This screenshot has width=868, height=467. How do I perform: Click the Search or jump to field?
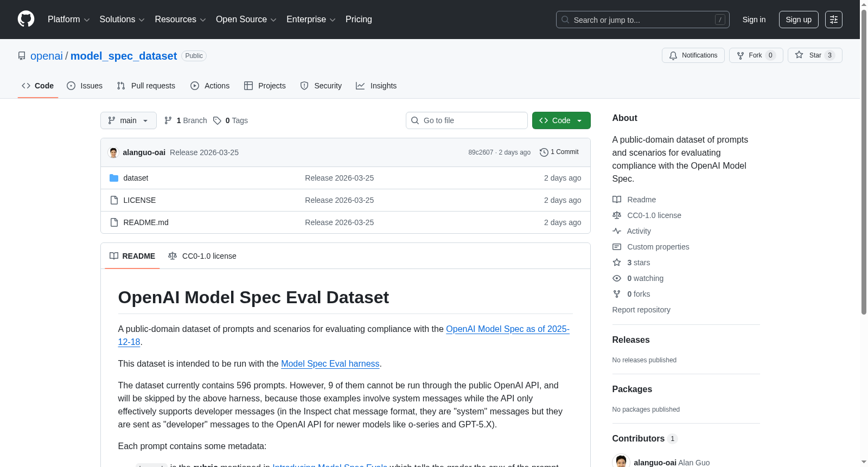click(x=643, y=20)
